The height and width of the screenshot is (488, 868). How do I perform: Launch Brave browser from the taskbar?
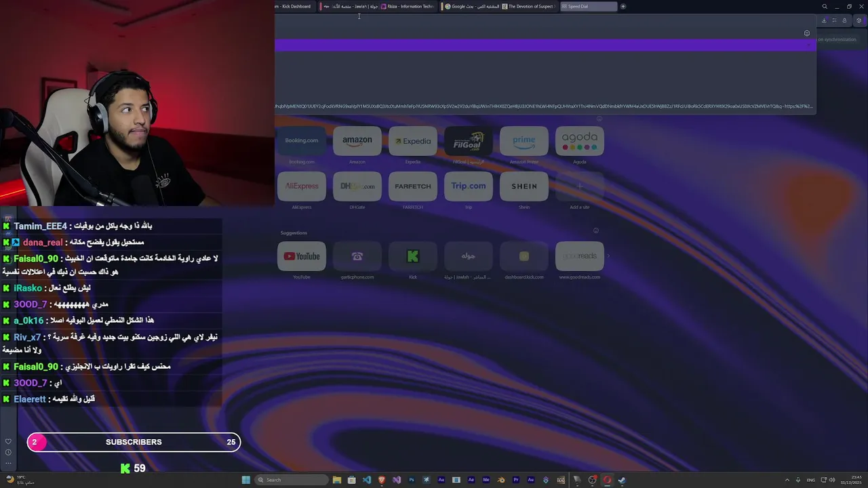click(382, 480)
